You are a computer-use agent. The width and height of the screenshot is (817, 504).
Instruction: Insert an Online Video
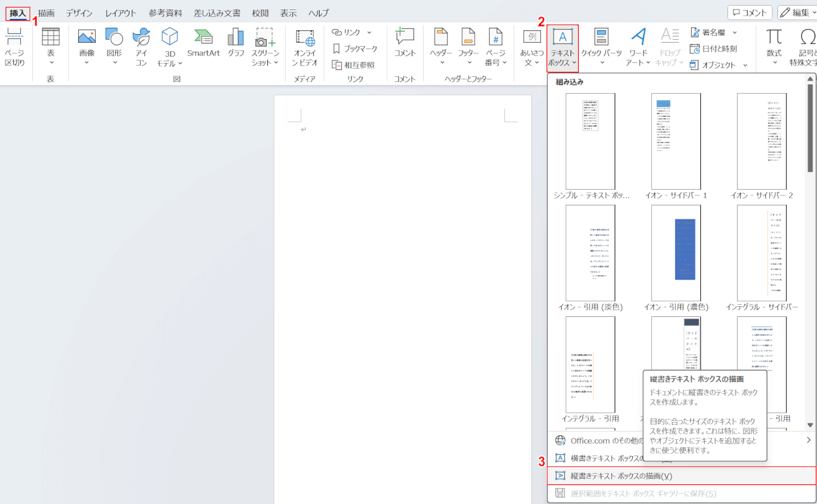click(x=304, y=47)
